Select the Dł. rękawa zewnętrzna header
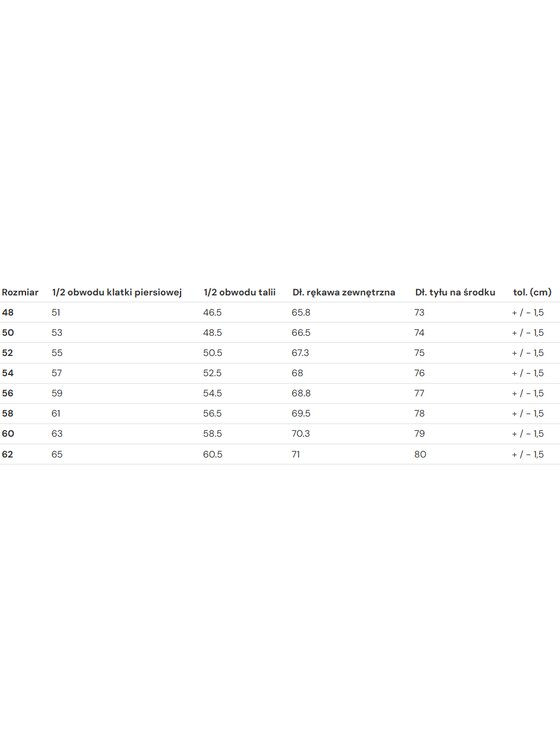This screenshot has width=560, height=746. (344, 292)
